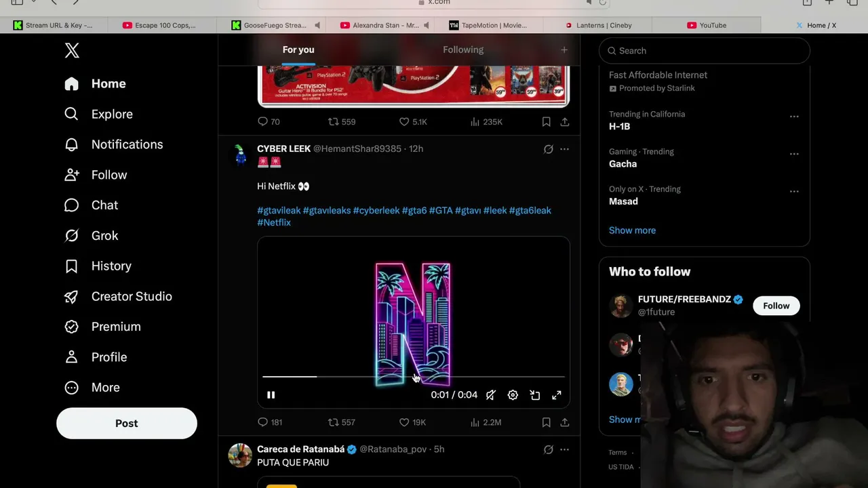Like the CYBER LEEK post with 19K likes
This screenshot has height=488, width=868.
pyautogui.click(x=412, y=422)
